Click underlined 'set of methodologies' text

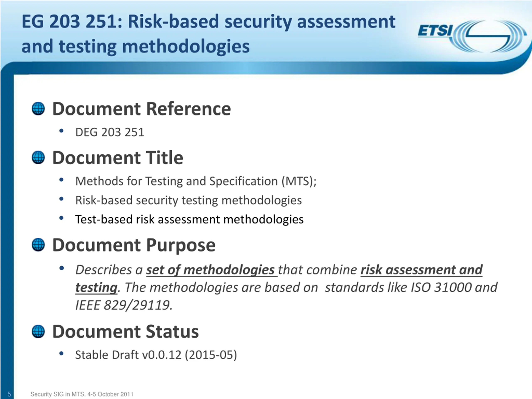211,270
